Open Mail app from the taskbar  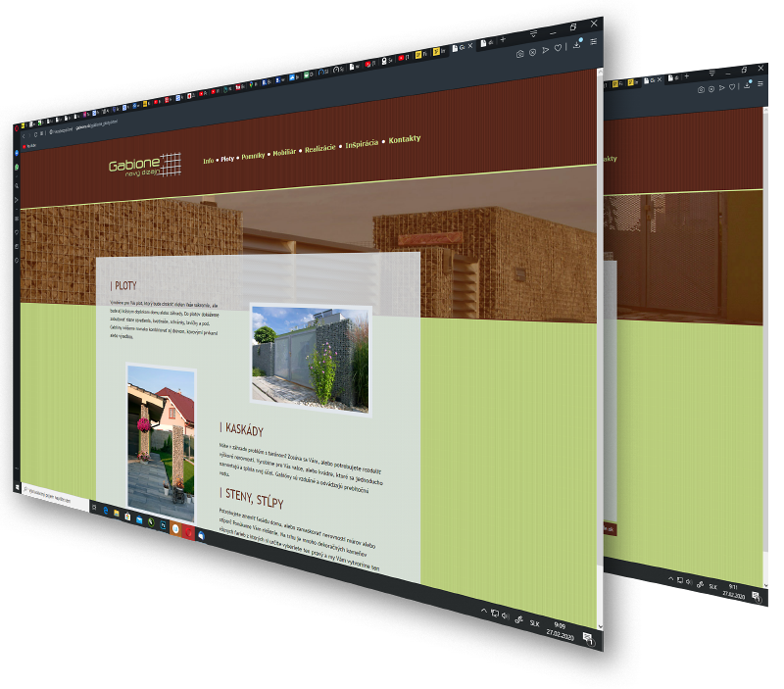tap(139, 520)
